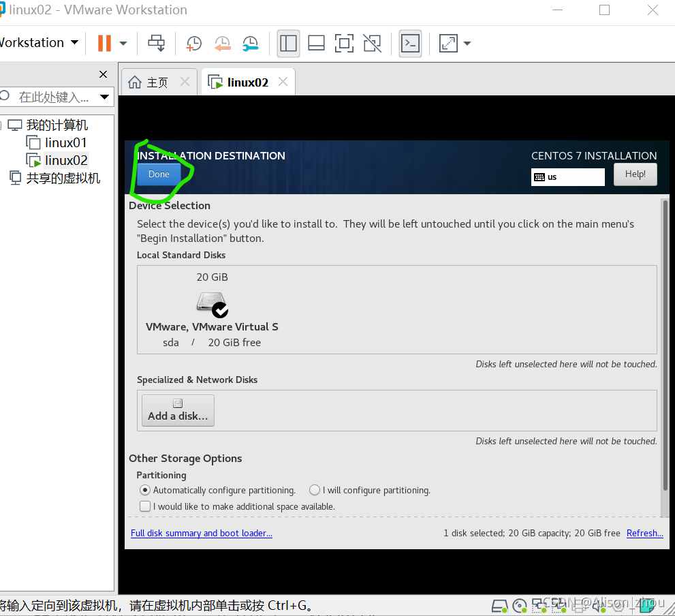Click 'Local Standard Disks' heading
This screenshot has width=675, height=616.
pos(181,255)
